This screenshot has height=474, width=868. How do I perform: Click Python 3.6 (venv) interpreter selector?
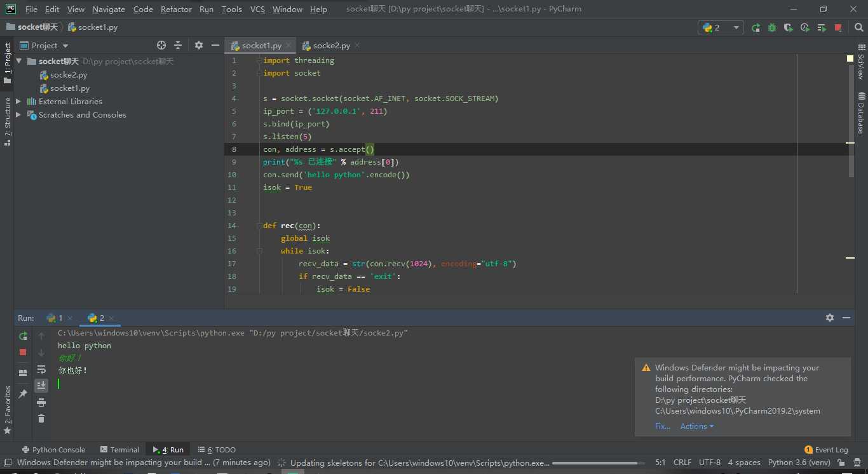pyautogui.click(x=799, y=463)
